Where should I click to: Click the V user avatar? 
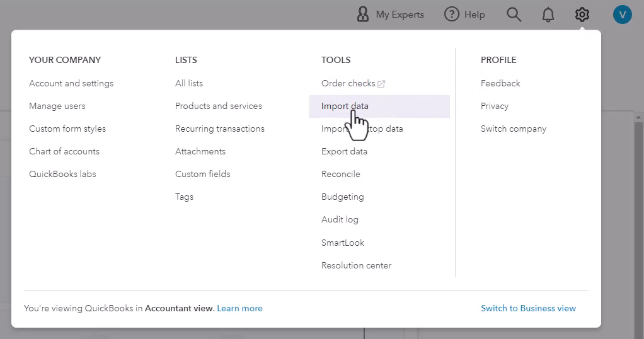click(x=622, y=14)
